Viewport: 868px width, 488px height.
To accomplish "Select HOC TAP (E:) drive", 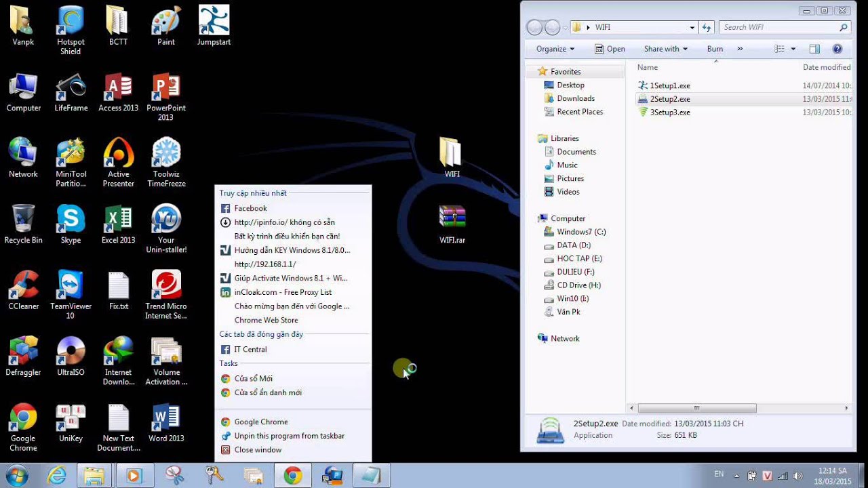I will [579, 258].
